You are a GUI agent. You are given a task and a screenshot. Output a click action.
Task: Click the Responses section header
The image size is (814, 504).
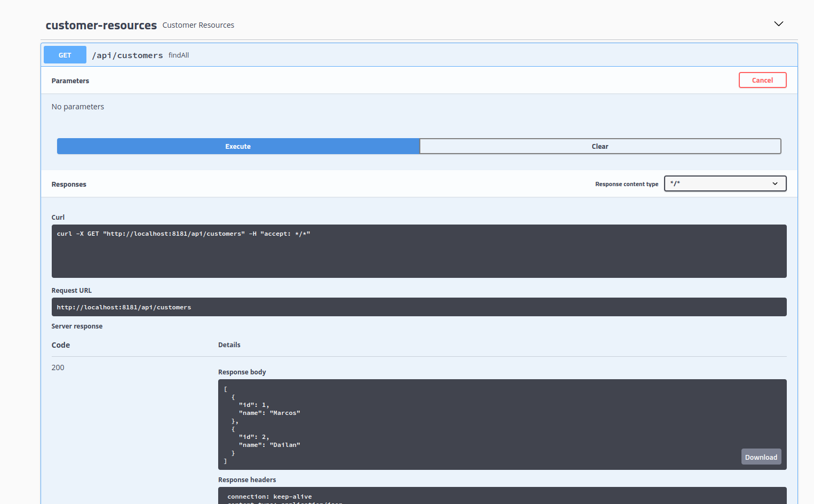tap(69, 183)
